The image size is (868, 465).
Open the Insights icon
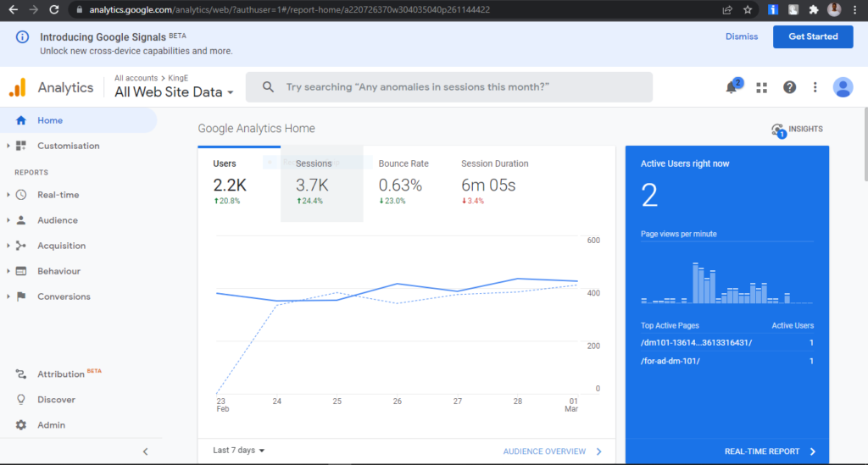pos(778,130)
